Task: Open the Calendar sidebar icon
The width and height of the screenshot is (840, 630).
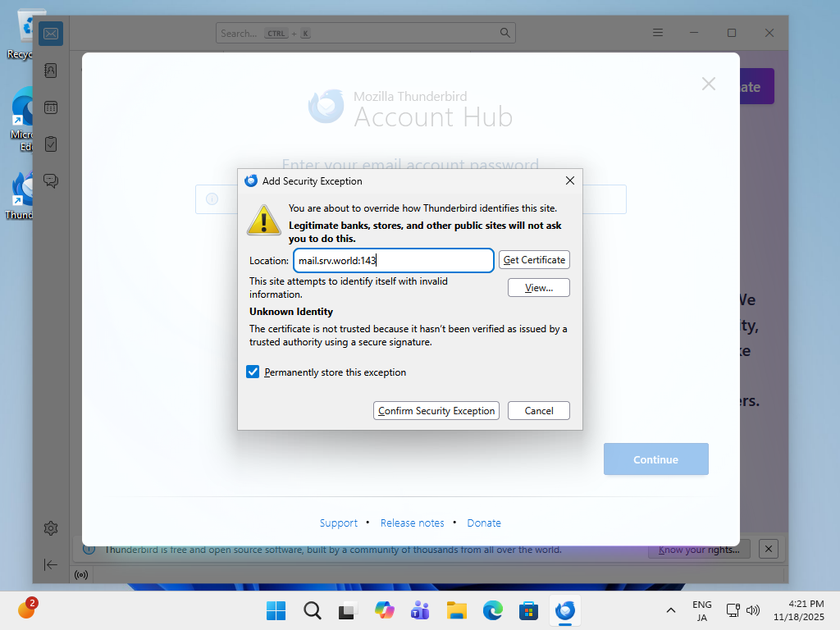Action: coord(51,107)
